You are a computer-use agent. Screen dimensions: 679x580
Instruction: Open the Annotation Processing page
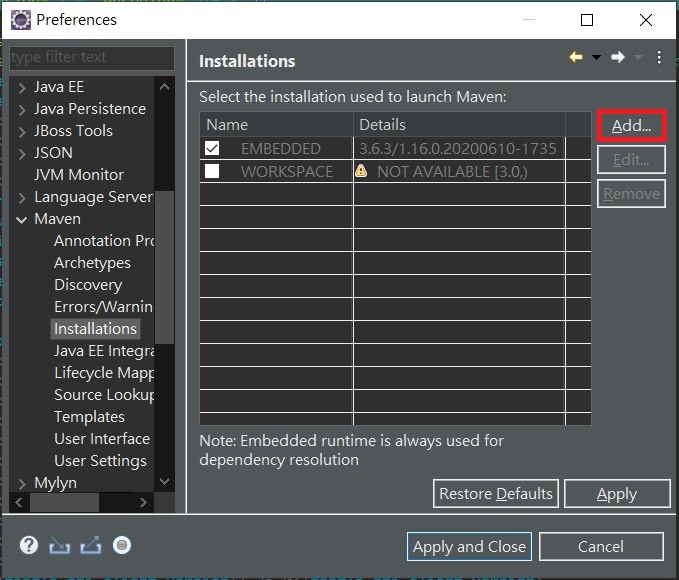(x=104, y=240)
